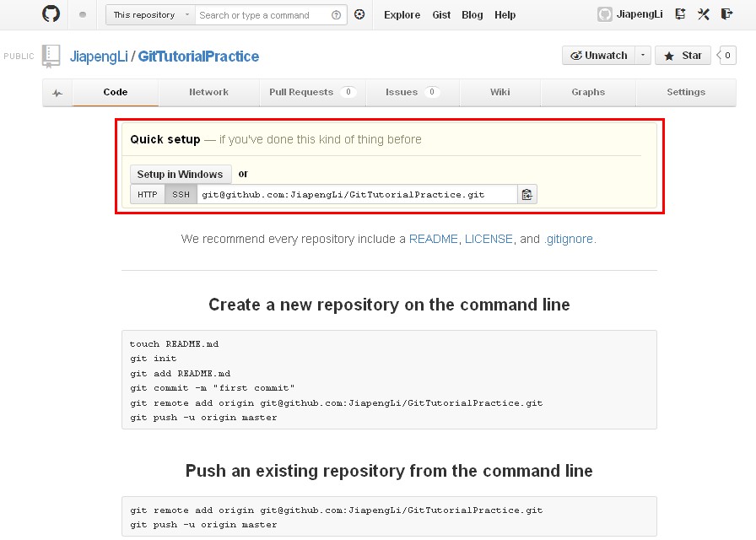Click the repository book icon
The height and width of the screenshot is (540, 756).
[x=51, y=56]
